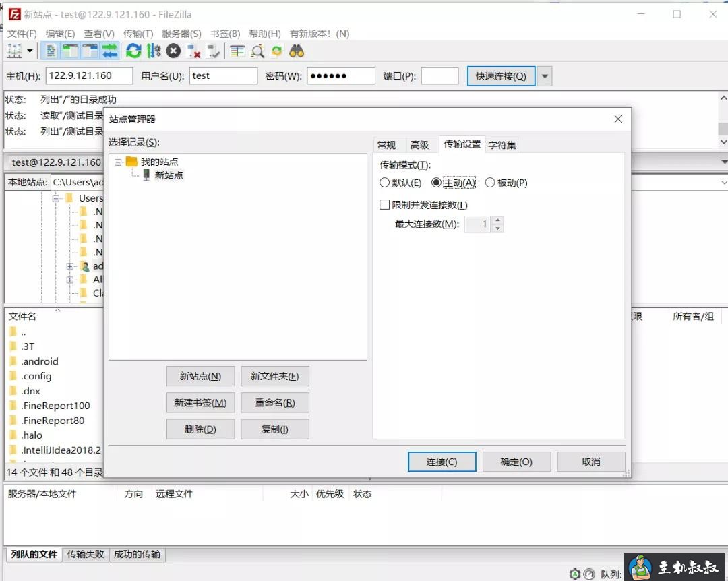
Task: Click the disconnect from server icon
Action: click(193, 51)
